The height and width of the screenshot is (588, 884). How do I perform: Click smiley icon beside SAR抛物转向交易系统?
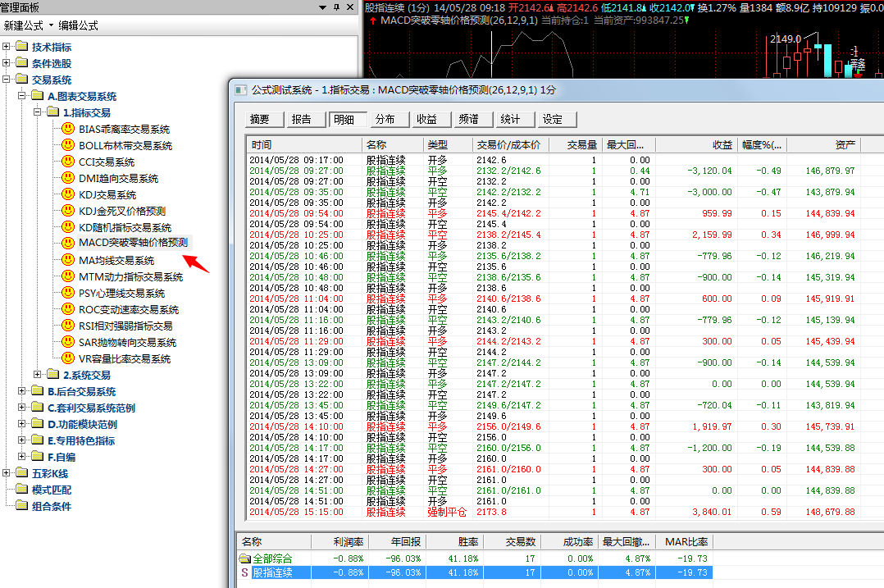tap(68, 342)
